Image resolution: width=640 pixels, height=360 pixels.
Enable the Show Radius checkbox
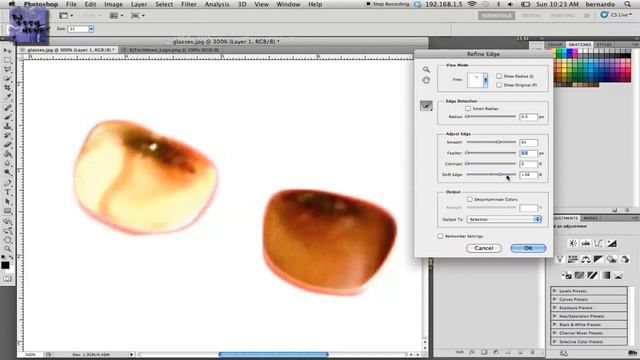(x=499, y=76)
